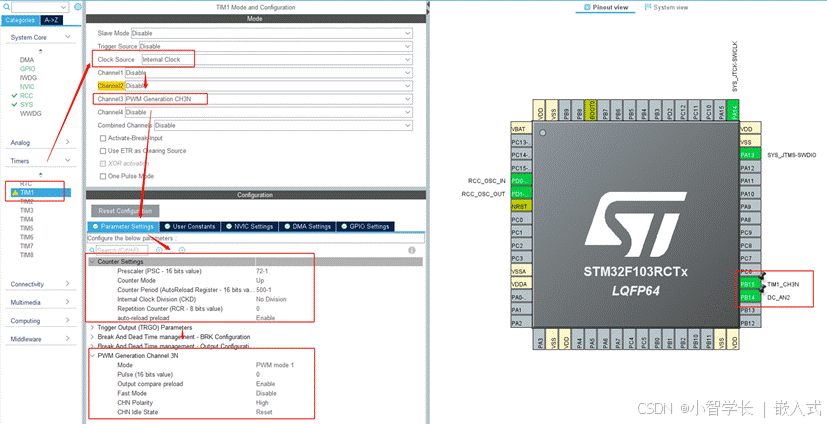This screenshot has height=424, width=827.
Task: Enable One Pulse Mode checkbox
Action: point(103,176)
